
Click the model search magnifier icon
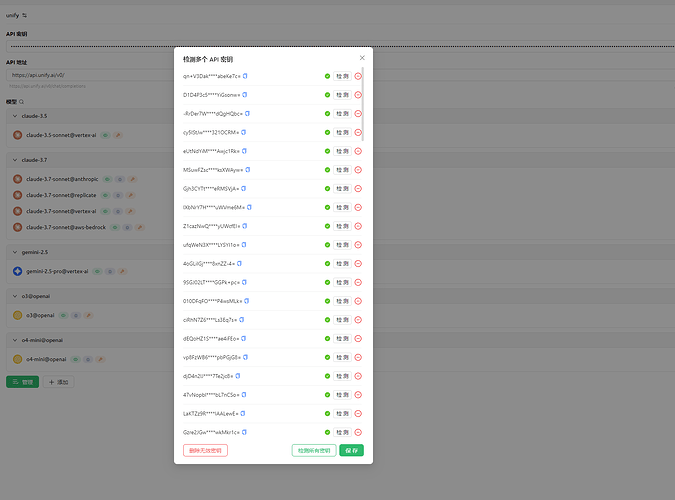pyautogui.click(x=22, y=102)
